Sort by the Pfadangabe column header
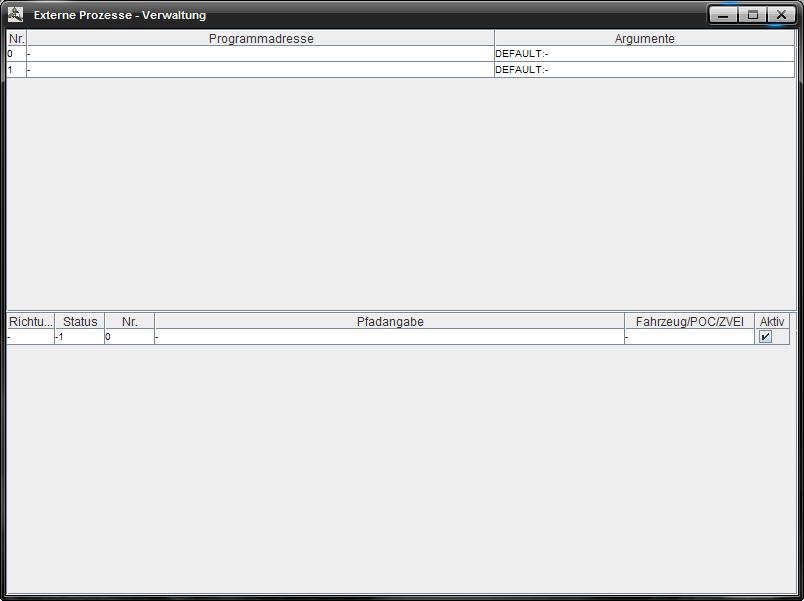 (x=389, y=322)
